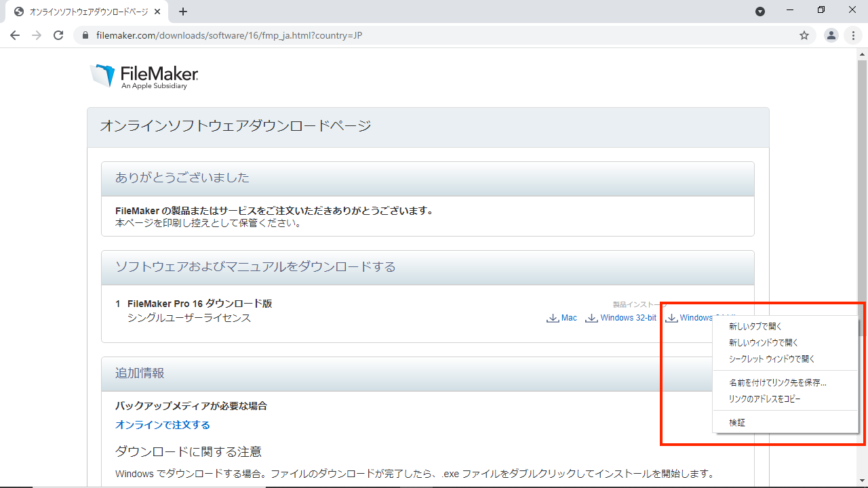Viewport: 868px width, 488px height.
Task: Click the browser forward arrow
Action: pos(37,35)
